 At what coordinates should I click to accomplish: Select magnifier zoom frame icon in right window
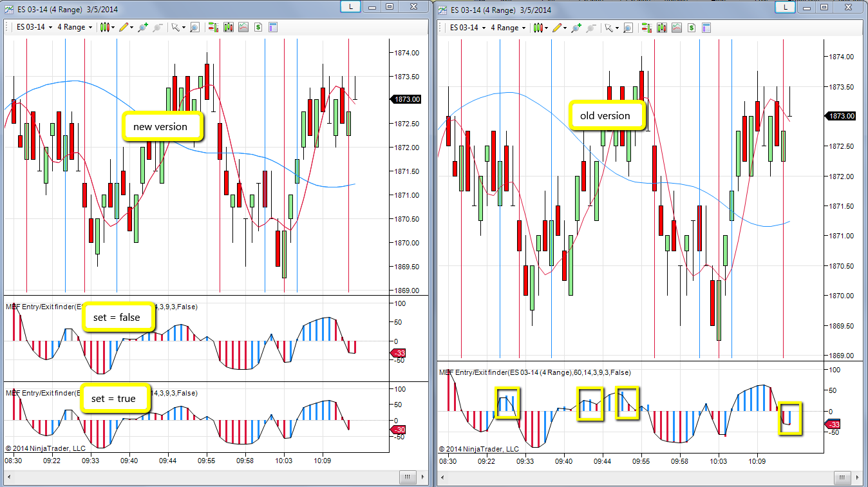pyautogui.click(x=628, y=28)
